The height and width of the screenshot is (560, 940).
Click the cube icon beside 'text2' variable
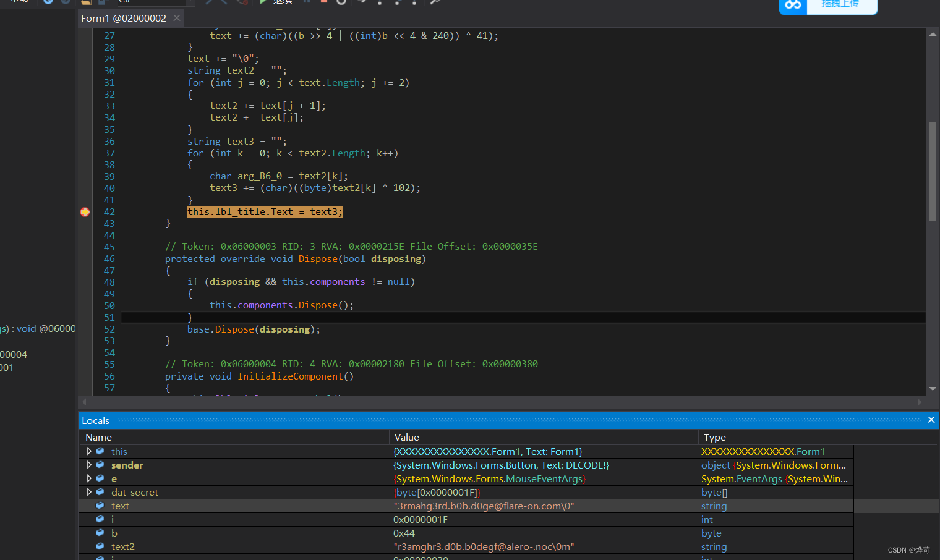click(100, 547)
